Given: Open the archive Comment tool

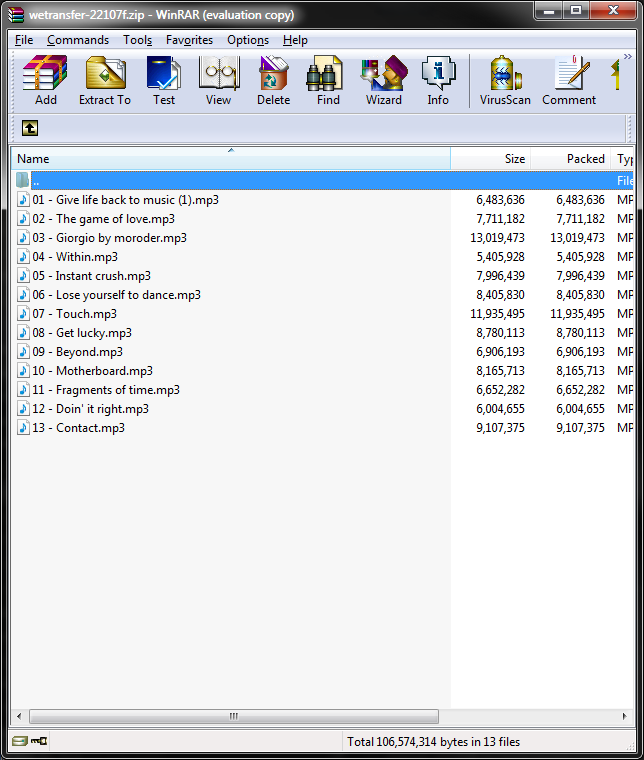Looking at the screenshot, I should pyautogui.click(x=569, y=80).
